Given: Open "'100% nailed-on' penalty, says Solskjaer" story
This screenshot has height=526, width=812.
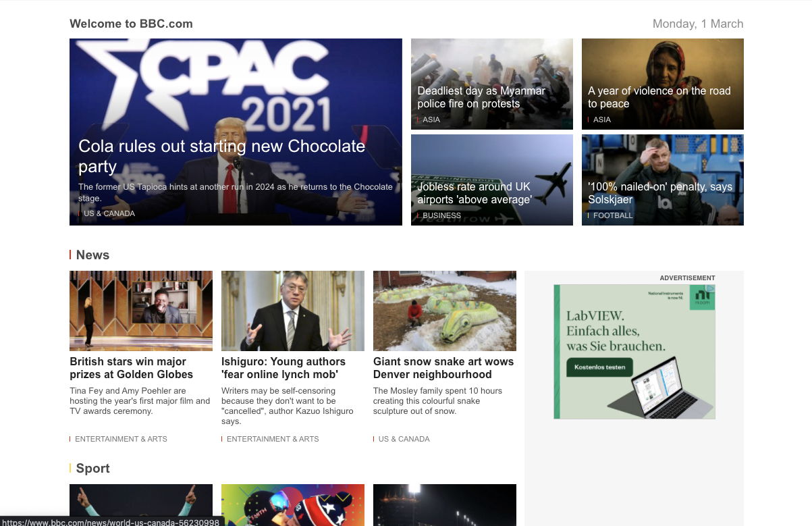Looking at the screenshot, I should click(x=660, y=193).
